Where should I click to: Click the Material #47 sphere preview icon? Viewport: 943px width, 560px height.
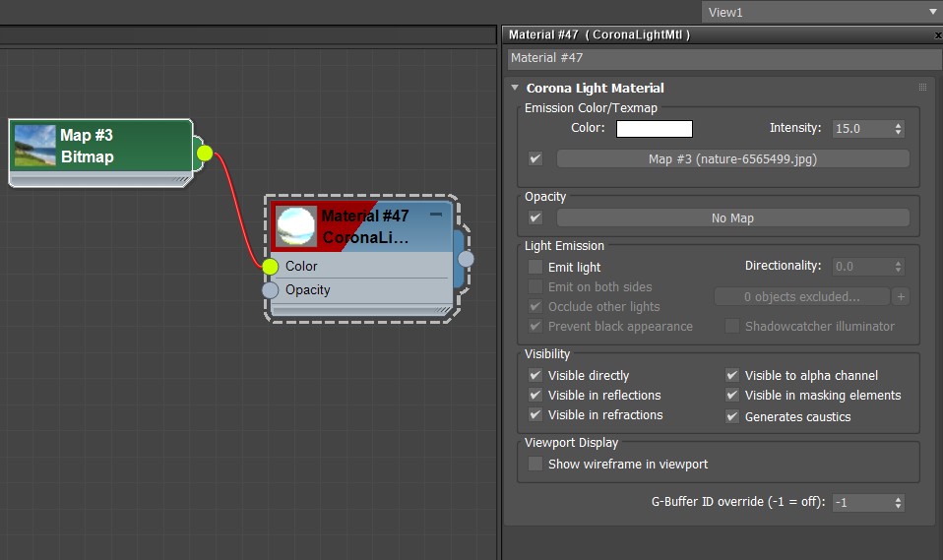pos(296,226)
